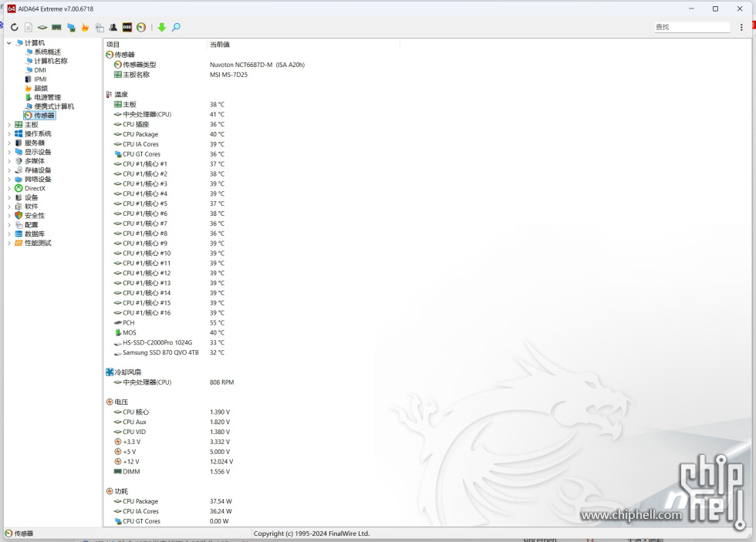Image resolution: width=756 pixels, height=542 pixels.
Task: Click the 电压 group header
Action: click(x=117, y=402)
